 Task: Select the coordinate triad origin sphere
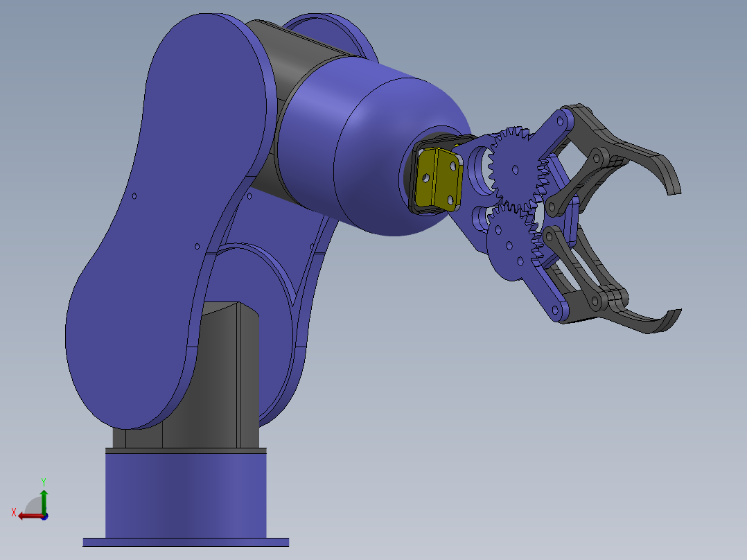(44, 516)
